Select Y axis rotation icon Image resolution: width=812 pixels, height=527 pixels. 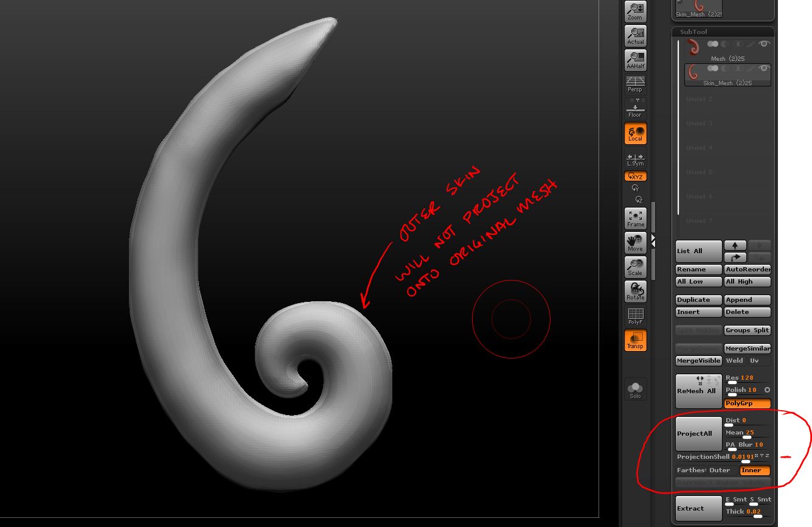(636, 188)
